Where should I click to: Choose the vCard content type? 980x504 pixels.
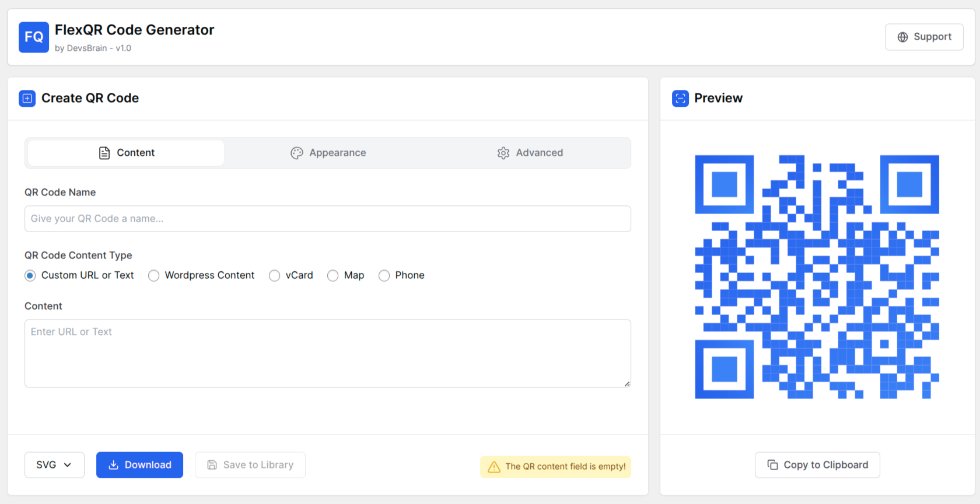point(275,275)
